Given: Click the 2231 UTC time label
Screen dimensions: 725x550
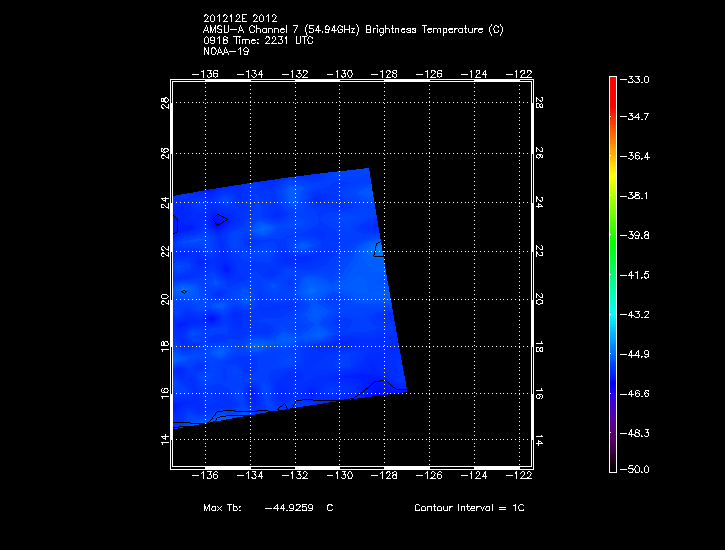Looking at the screenshot, I should click(271, 41).
